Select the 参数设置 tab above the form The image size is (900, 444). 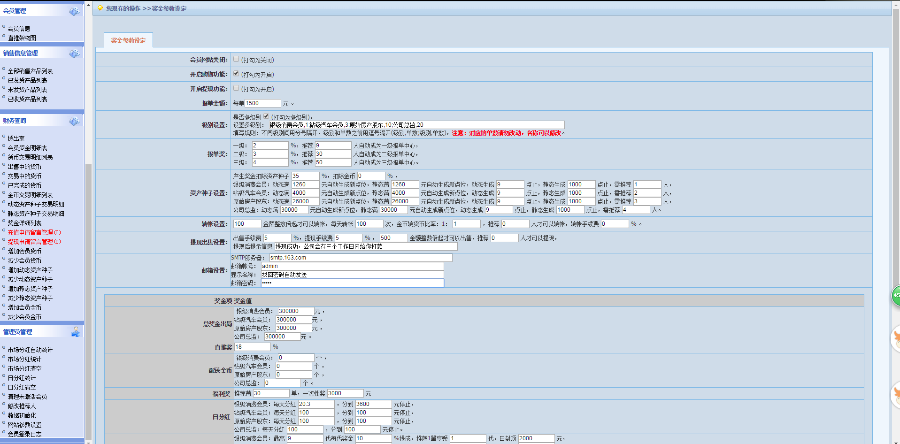pos(126,40)
